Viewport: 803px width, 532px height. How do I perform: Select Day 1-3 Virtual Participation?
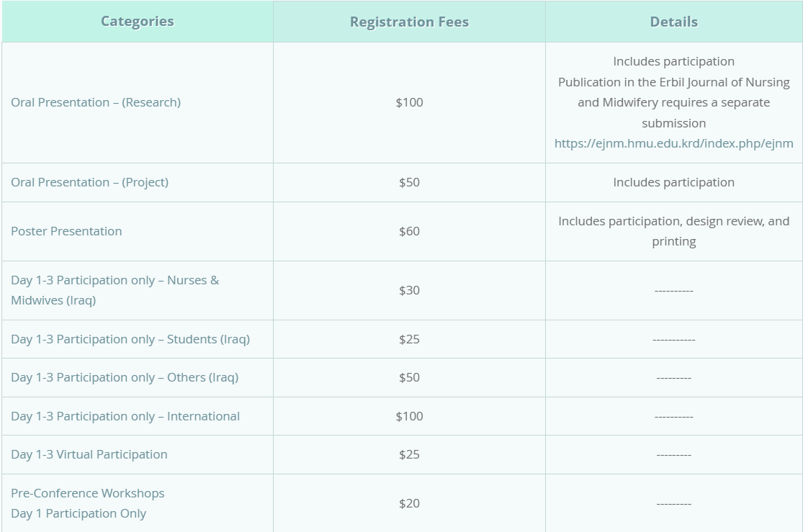click(89, 454)
